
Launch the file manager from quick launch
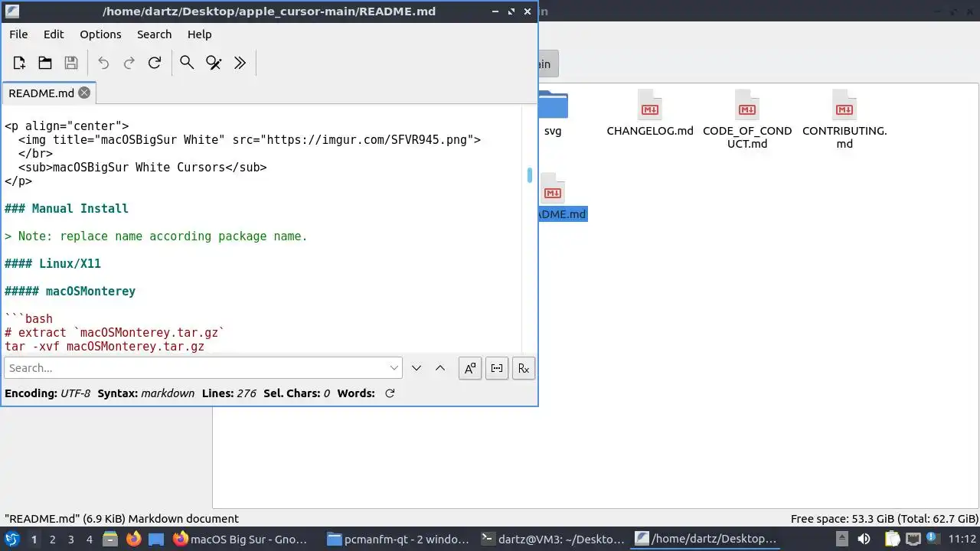click(x=110, y=539)
